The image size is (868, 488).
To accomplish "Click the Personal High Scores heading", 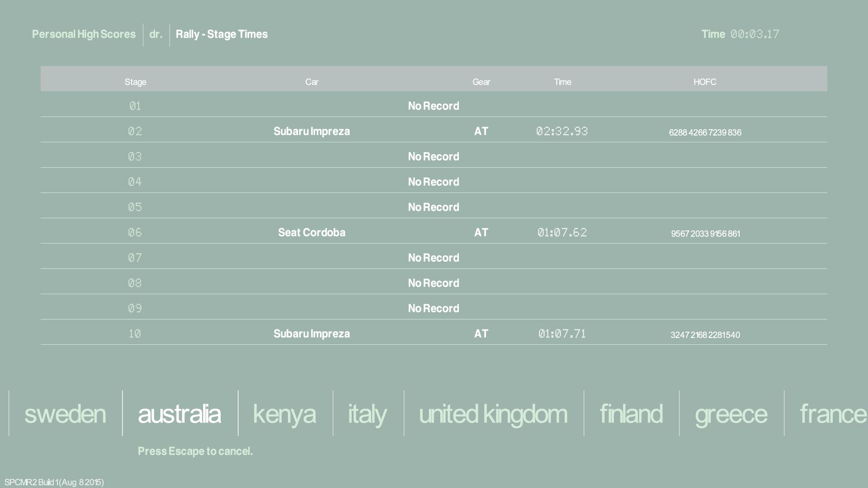I will click(84, 34).
